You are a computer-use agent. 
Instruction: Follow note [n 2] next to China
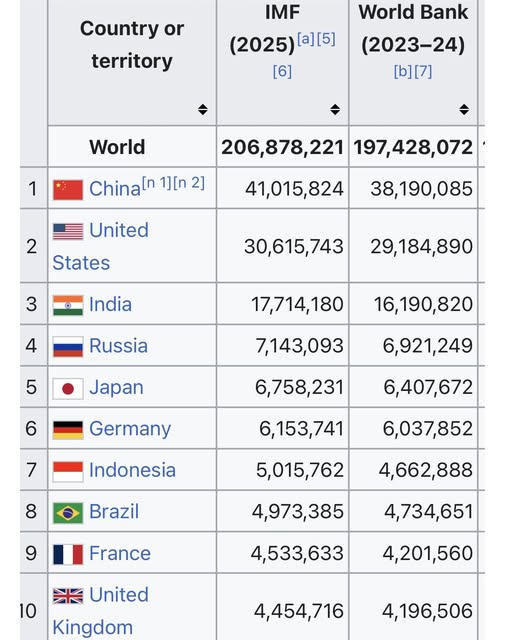[x=189, y=183]
